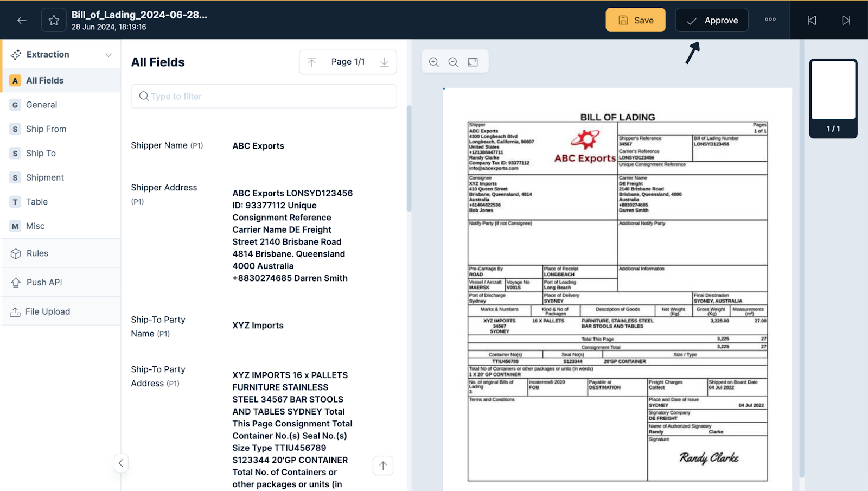
Task: Click the File Upload icon
Action: pos(15,311)
